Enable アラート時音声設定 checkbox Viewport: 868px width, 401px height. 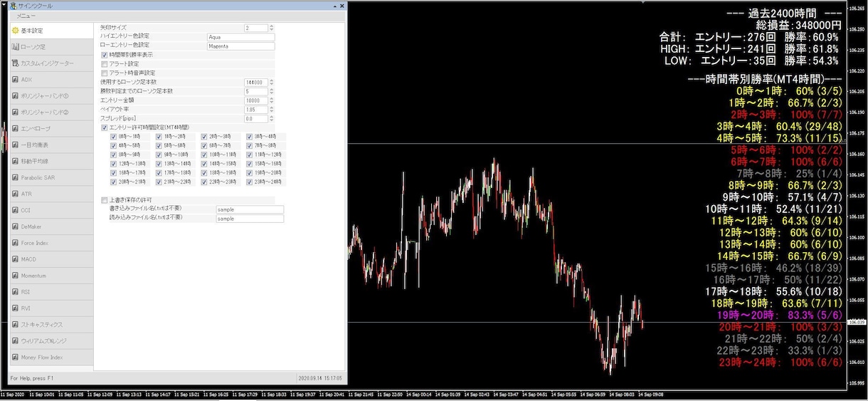(105, 73)
